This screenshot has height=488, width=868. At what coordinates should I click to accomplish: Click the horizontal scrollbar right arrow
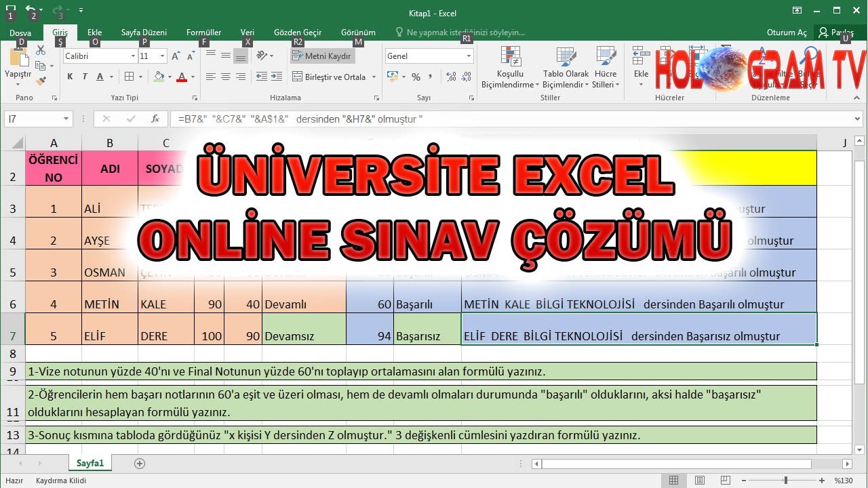847,464
